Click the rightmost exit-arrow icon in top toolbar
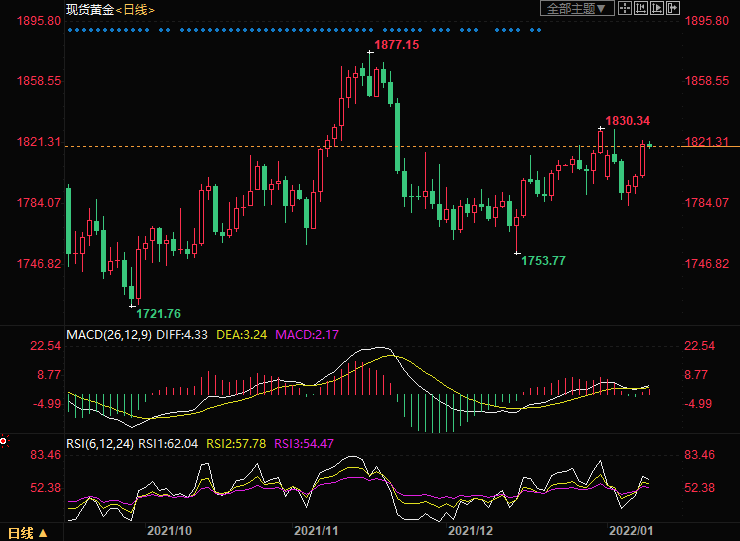The height and width of the screenshot is (541, 740). pyautogui.click(x=673, y=8)
